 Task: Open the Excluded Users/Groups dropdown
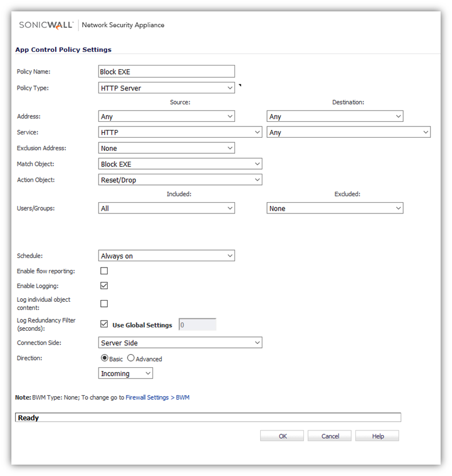tap(335, 209)
